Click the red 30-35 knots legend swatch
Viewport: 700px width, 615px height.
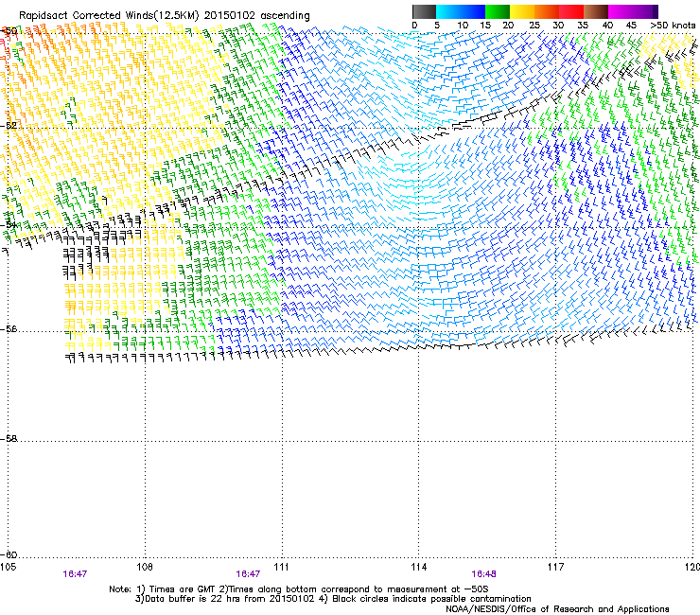[571, 11]
